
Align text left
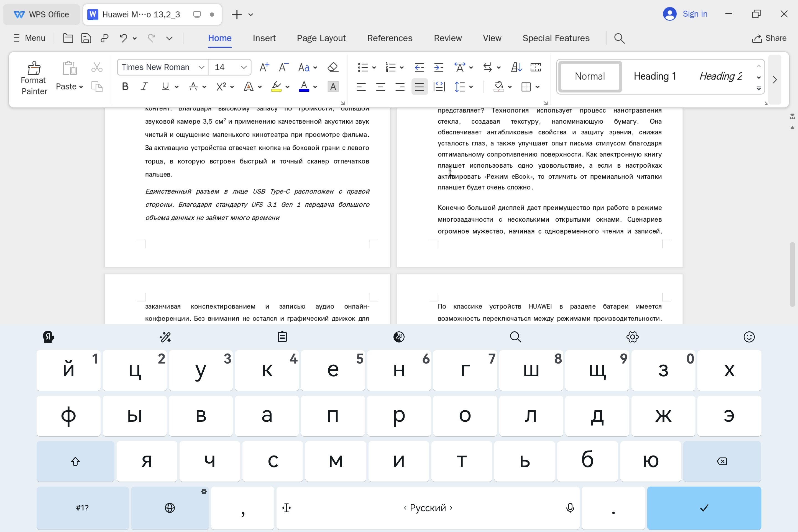coord(361,87)
